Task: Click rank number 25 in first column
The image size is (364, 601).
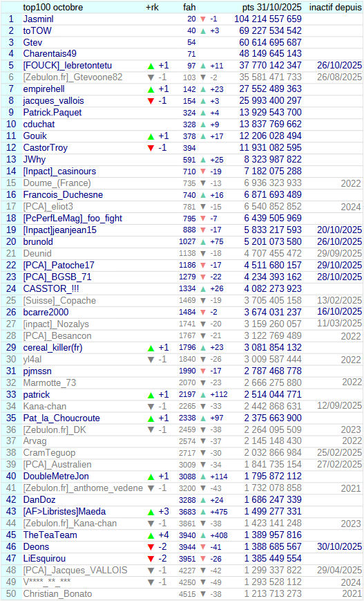Action: point(11,300)
